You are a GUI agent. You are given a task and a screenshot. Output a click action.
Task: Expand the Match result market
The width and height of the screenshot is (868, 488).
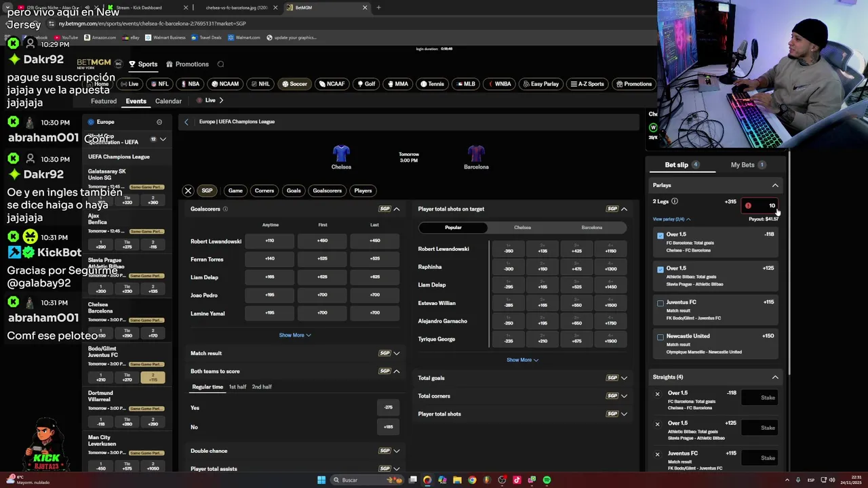[397, 353]
